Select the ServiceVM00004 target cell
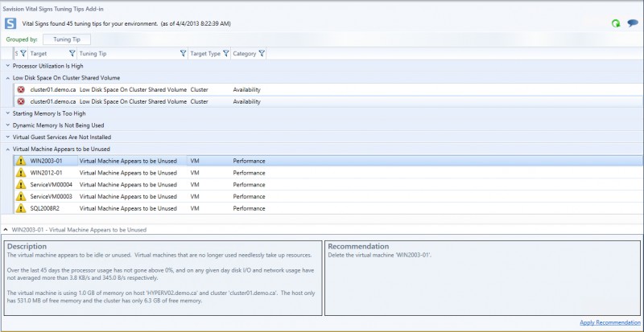Screen dimensions: 644x332 pos(52,185)
